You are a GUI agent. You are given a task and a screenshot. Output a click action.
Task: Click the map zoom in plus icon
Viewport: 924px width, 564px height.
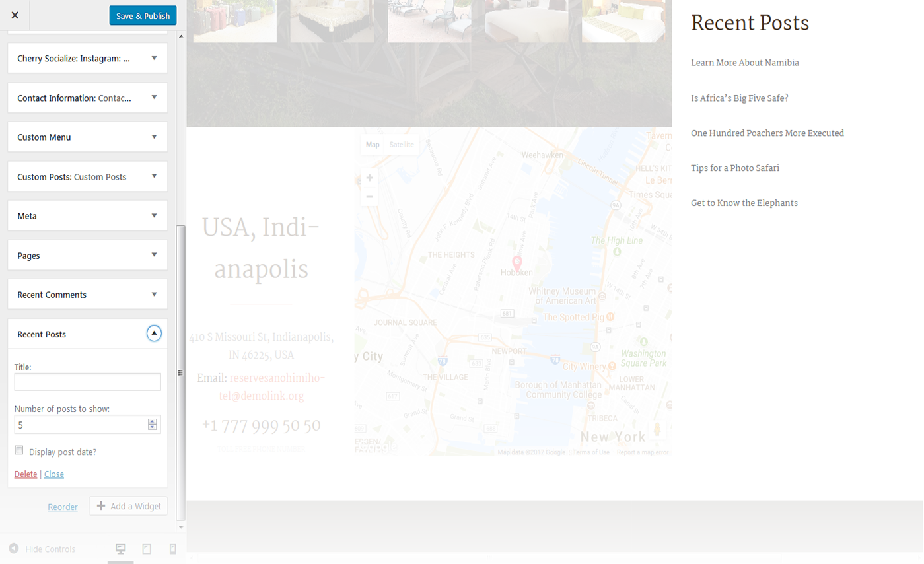click(x=369, y=178)
